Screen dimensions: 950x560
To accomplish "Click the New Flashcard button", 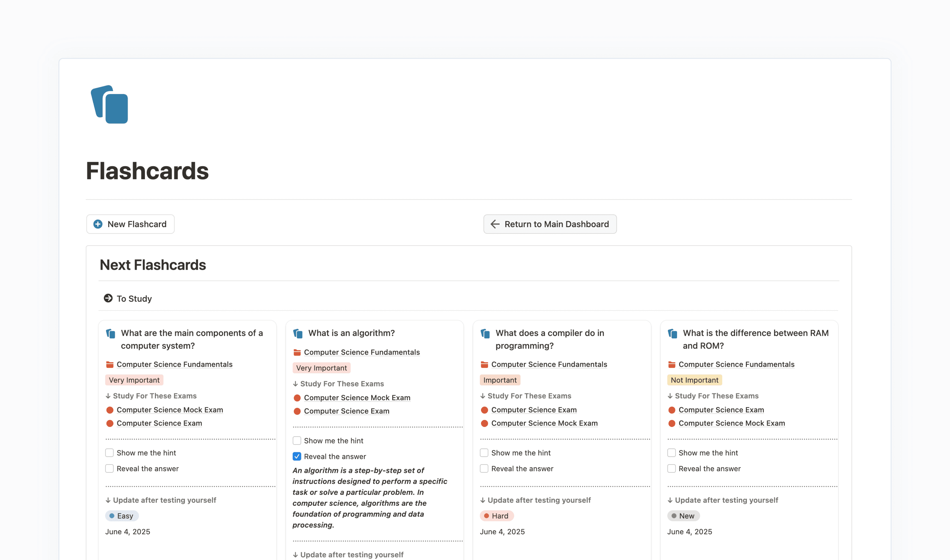I will (x=130, y=224).
